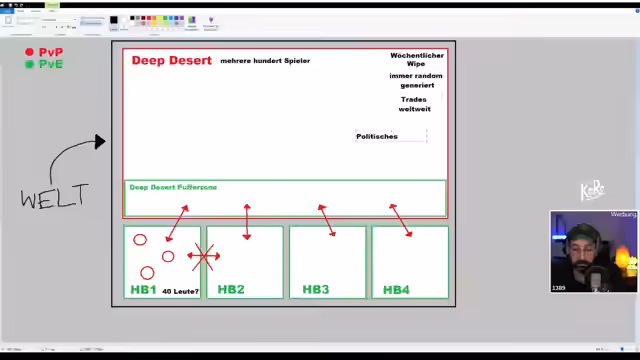Click the 'Deep Desert Pufferzone' green label
The image size is (640, 360).
pos(173,187)
